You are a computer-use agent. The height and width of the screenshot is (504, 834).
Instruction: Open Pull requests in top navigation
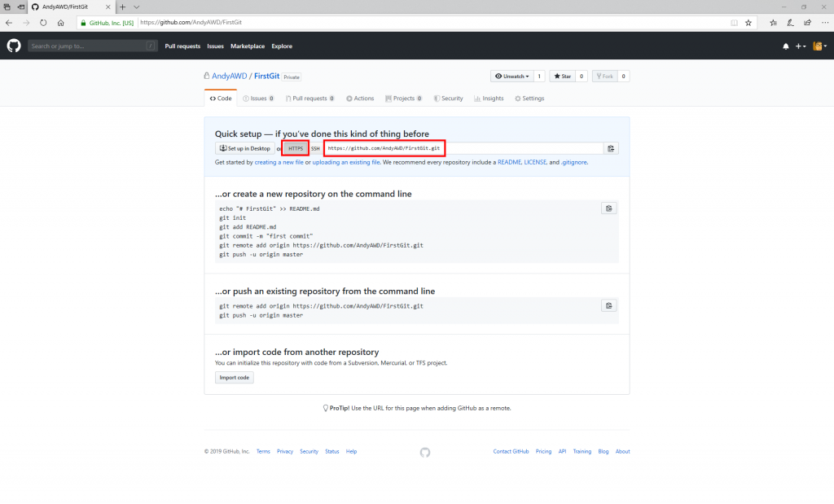(x=182, y=46)
